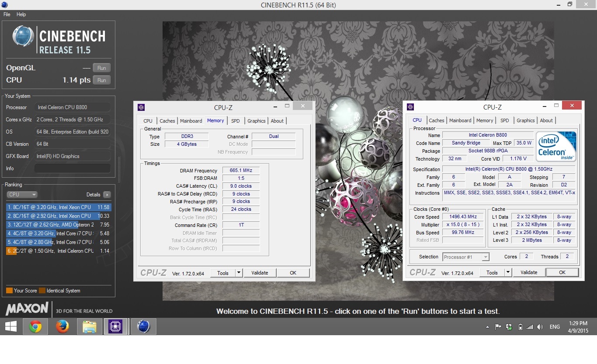Screen dimensions: 597x364
Task: Click the green sync tray icon
Action: click(509, 327)
